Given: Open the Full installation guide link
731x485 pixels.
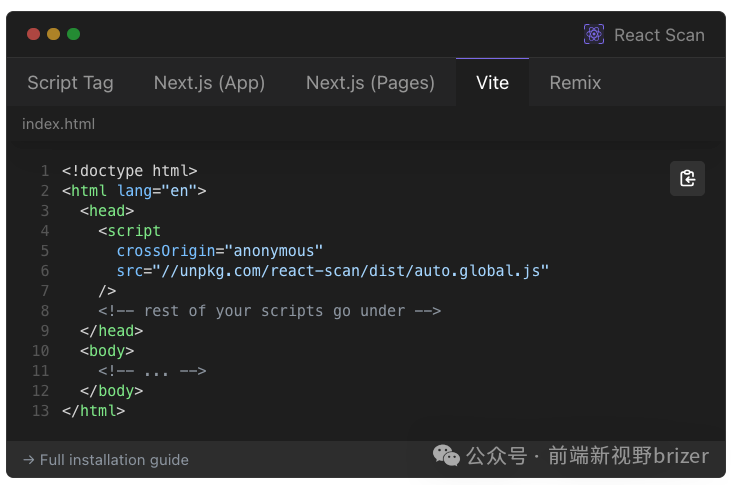Looking at the screenshot, I should (x=105, y=460).
